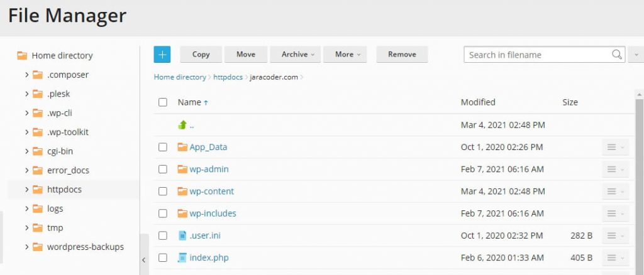Open the More dropdown menu
This screenshot has height=275, width=644.
pyautogui.click(x=345, y=55)
